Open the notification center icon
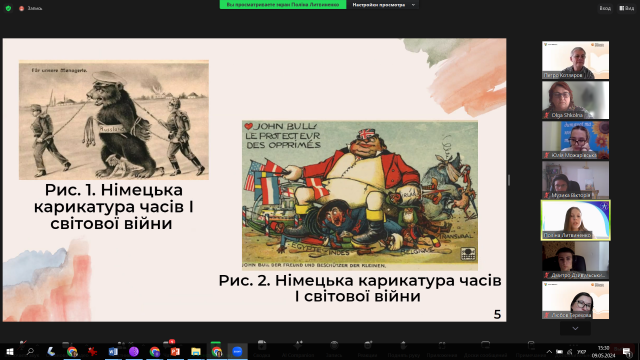The height and width of the screenshot is (360, 640). pos(627,352)
